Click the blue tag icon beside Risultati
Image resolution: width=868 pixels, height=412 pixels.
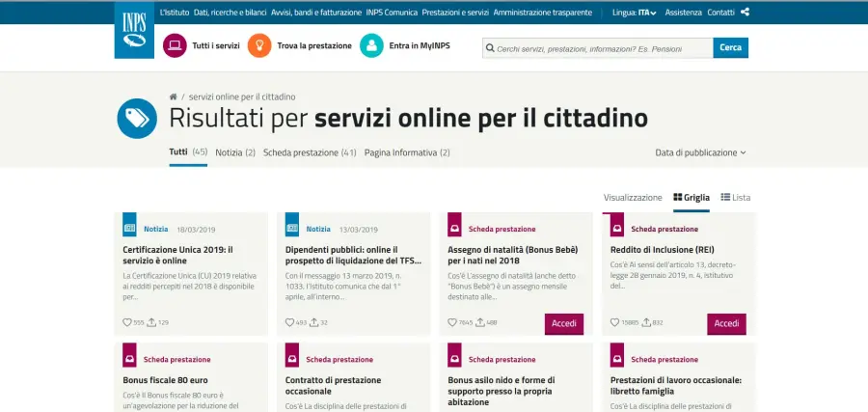[x=137, y=119]
